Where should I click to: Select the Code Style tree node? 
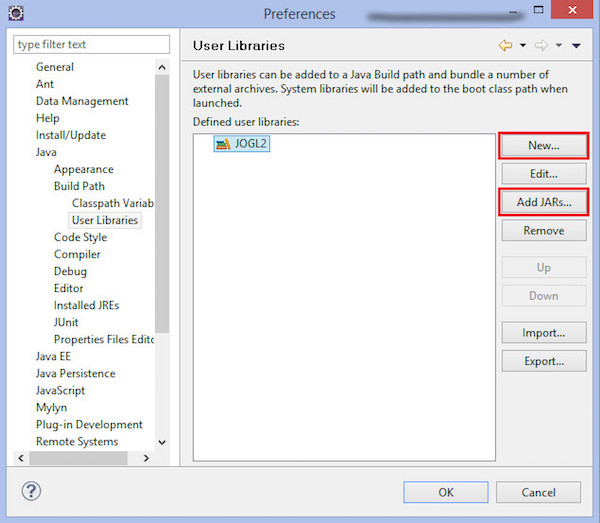point(80,237)
